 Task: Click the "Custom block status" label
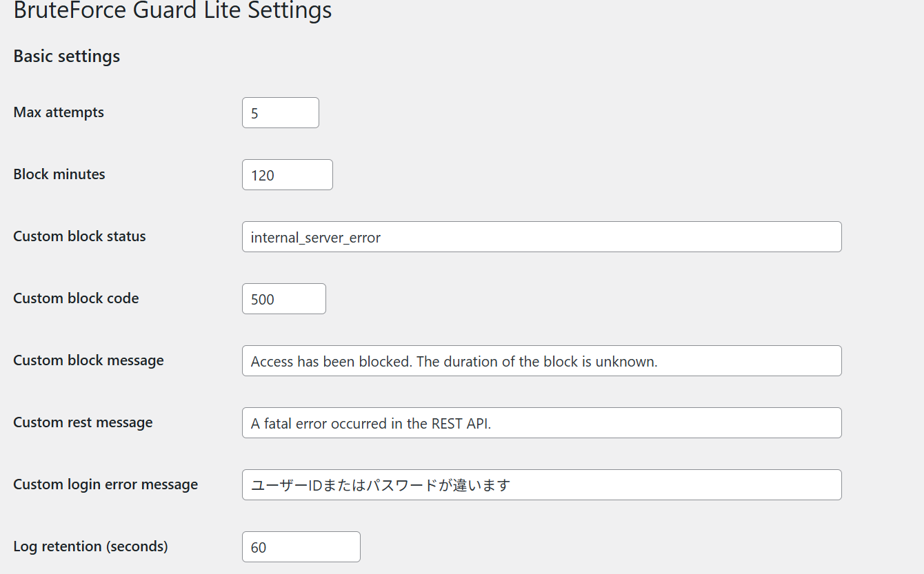pyautogui.click(x=79, y=236)
